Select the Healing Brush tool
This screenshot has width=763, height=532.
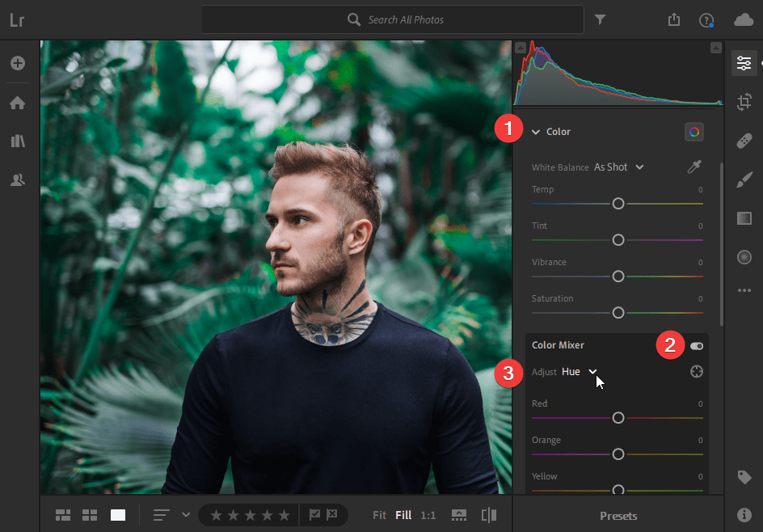[744, 141]
